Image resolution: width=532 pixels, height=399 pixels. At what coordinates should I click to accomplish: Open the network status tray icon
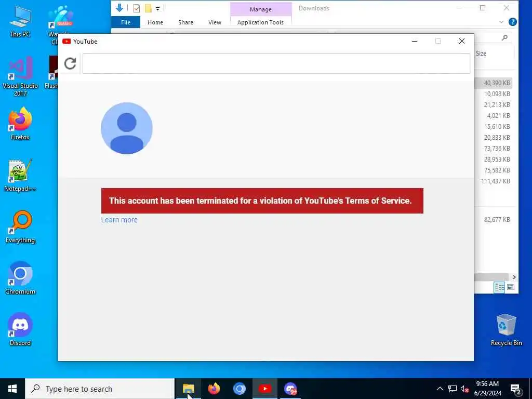tap(453, 389)
